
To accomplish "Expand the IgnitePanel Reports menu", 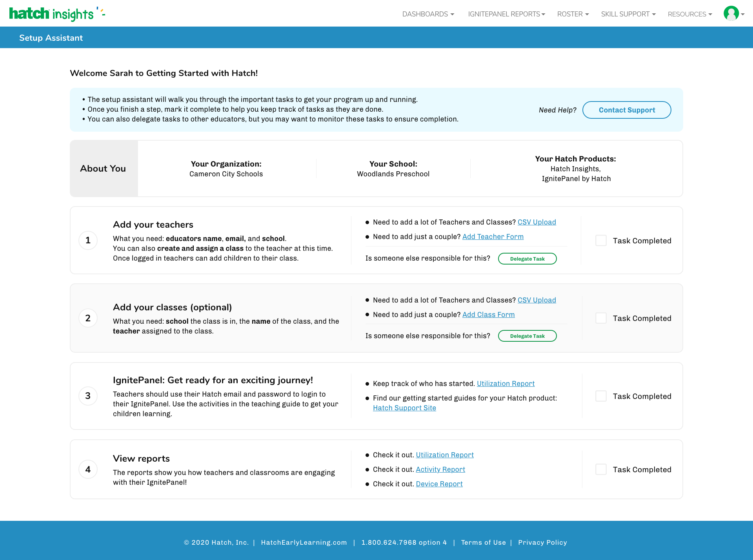I will (x=507, y=14).
